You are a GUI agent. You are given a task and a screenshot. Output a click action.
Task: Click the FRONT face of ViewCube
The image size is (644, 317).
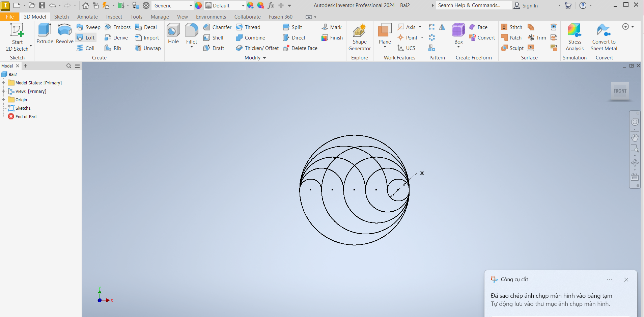coord(620,91)
